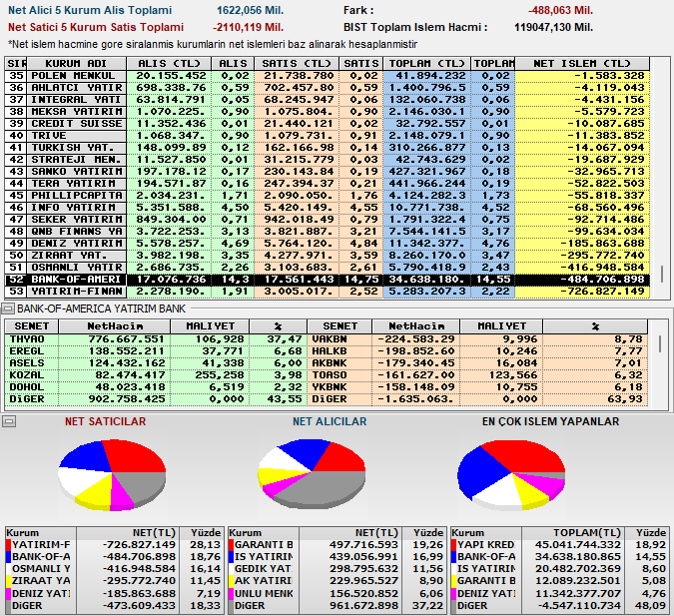The width and height of the screenshot is (674, 616).
Task: Click AK YATIRI in net buyers legend
Action: (264, 581)
